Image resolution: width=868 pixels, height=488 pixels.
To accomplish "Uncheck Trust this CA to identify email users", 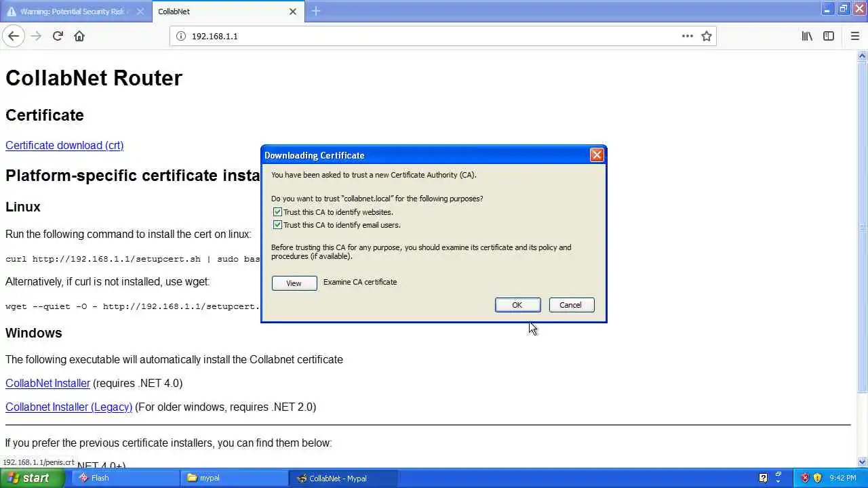I will click(x=277, y=225).
